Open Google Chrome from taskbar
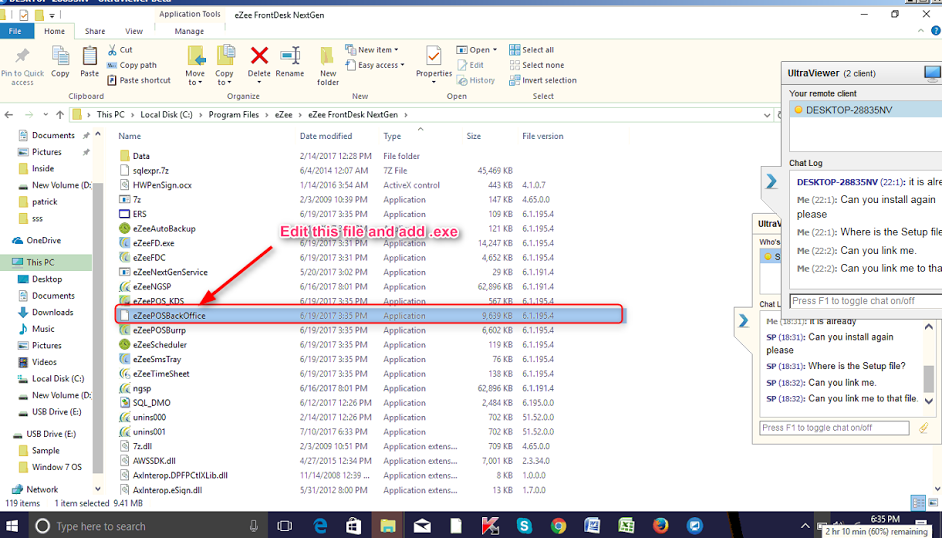The width and height of the screenshot is (942, 538). tap(559, 526)
